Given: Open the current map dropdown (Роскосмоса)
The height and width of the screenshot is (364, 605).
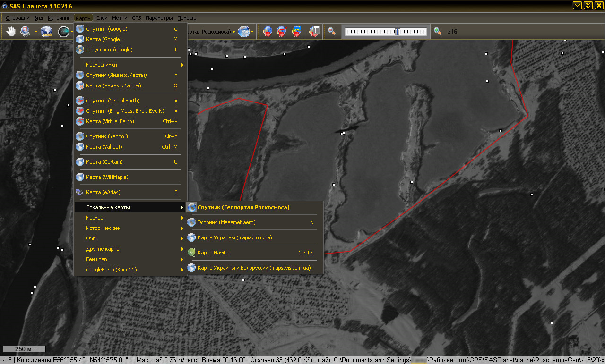Looking at the screenshot, I should tap(212, 32).
